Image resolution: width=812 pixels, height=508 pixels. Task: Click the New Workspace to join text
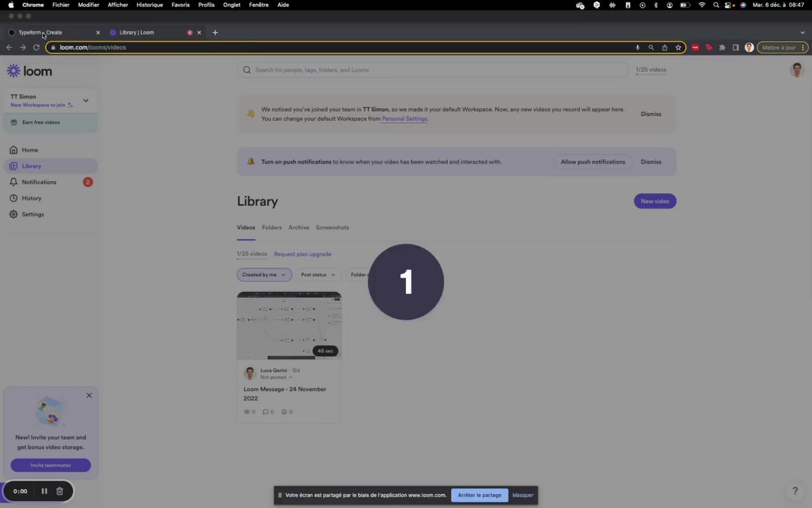coord(38,105)
